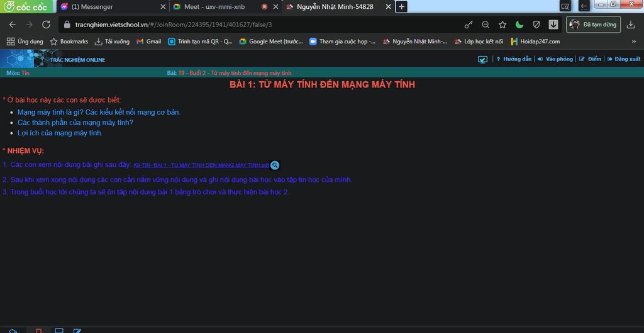This screenshot has height=333, width=644.
Task: Click the 'Bài: T9 - Buổi 2' lesson title
Action: [x=229, y=73]
